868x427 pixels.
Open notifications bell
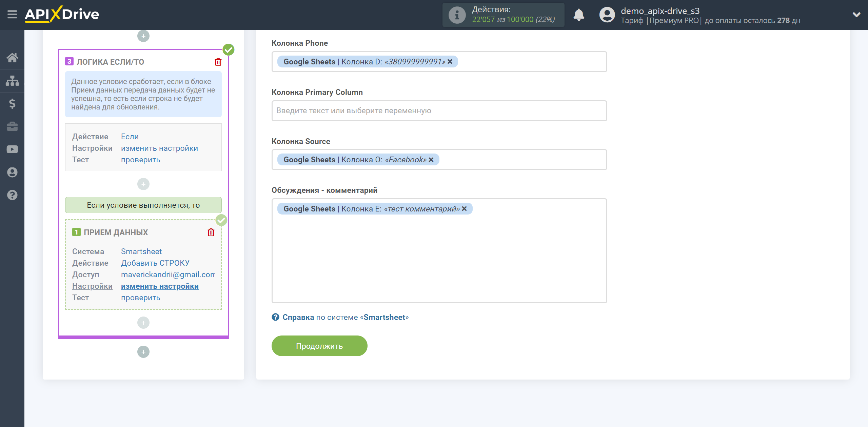579,15
